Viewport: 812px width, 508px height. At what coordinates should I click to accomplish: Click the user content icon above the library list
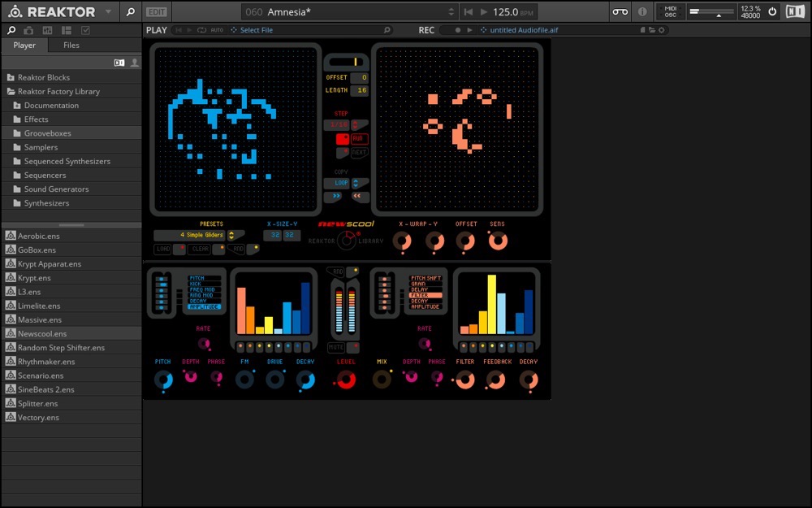(135, 63)
